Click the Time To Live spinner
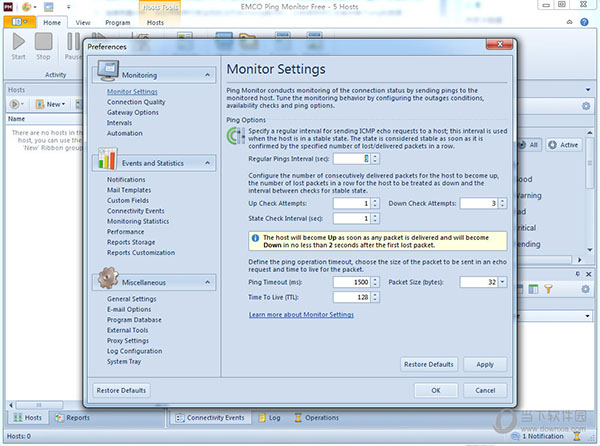Viewport: 600px width, 446px height. pos(375,297)
